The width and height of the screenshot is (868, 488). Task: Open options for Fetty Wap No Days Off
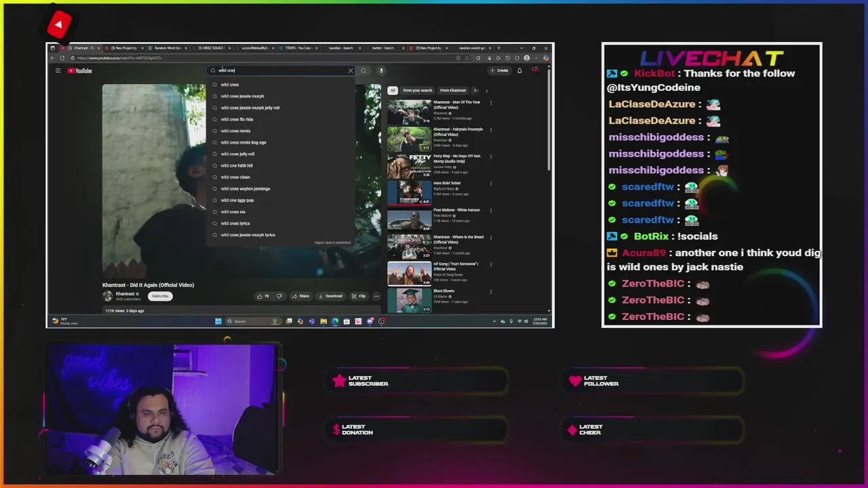(x=491, y=157)
